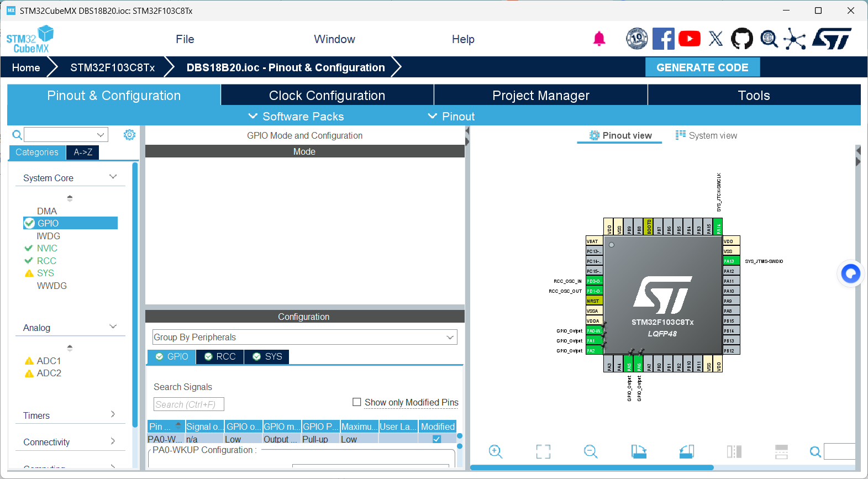Click the Search Signals input field
The image size is (868, 479).
click(188, 404)
